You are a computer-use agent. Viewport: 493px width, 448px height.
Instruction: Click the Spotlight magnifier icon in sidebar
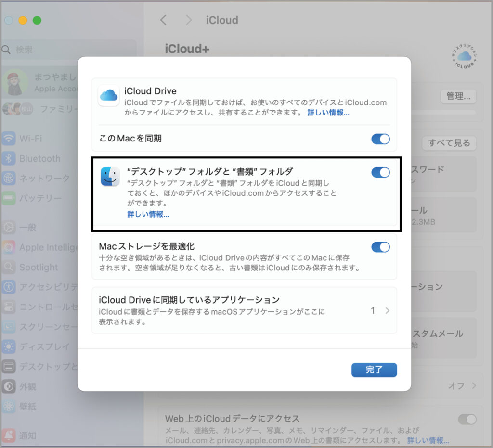tap(9, 267)
